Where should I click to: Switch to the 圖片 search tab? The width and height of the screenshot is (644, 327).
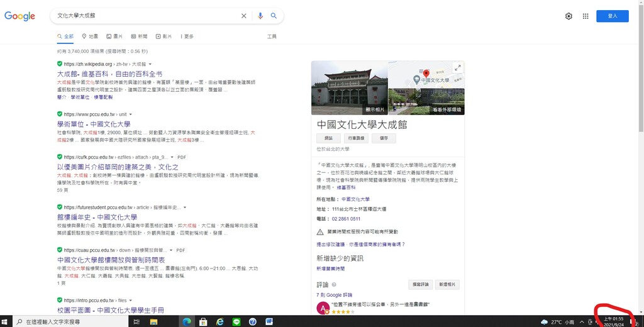click(114, 36)
